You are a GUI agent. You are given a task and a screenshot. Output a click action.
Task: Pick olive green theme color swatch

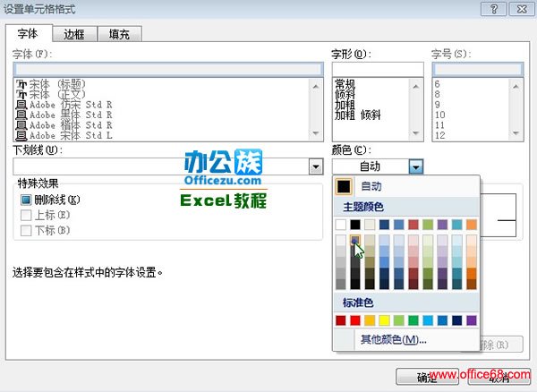(428, 225)
